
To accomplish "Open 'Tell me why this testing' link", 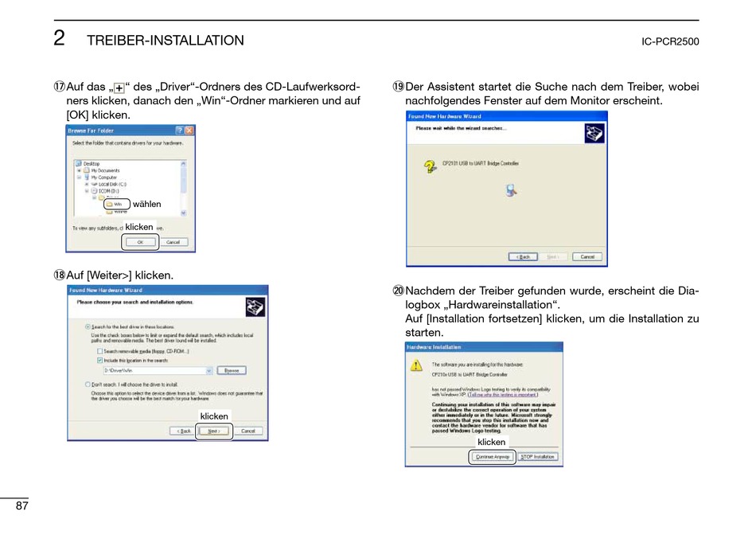I will click(x=502, y=395).
